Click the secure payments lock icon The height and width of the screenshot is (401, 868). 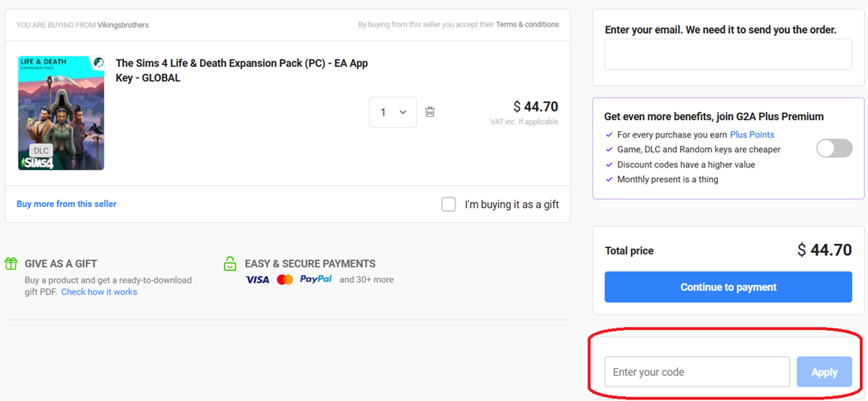click(230, 263)
